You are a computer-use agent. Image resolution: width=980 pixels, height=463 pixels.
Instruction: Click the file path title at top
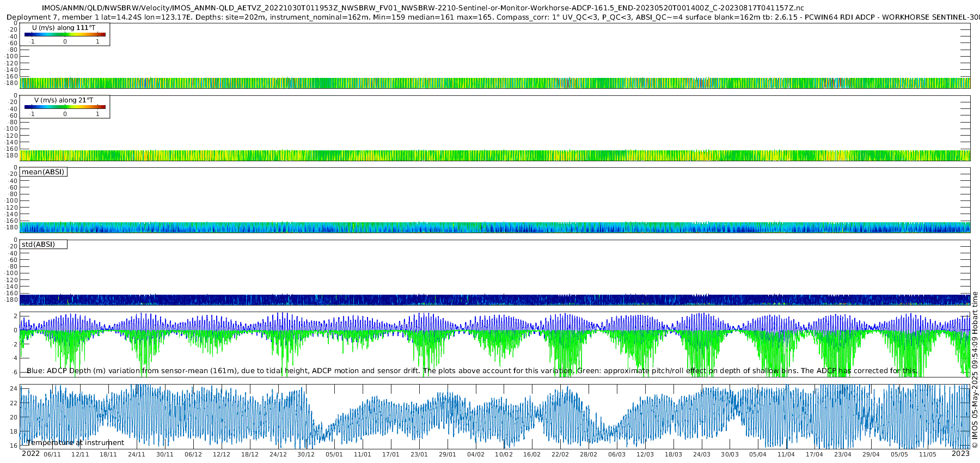tap(423, 8)
